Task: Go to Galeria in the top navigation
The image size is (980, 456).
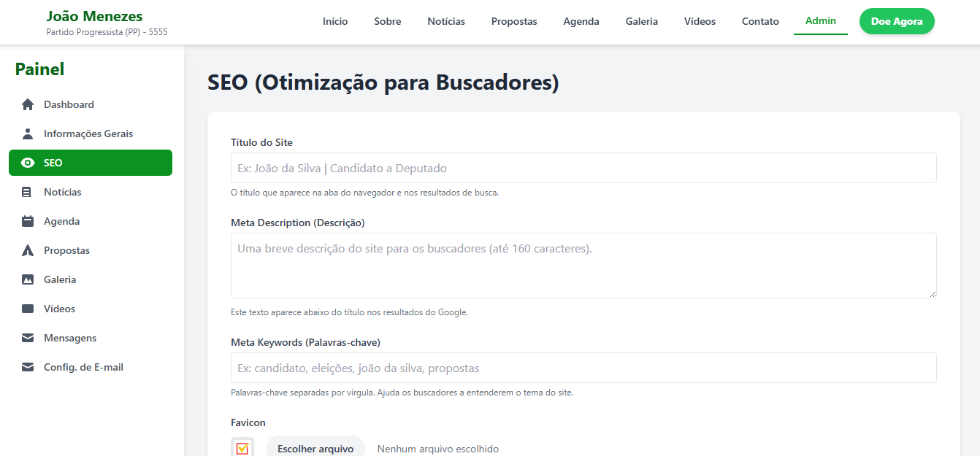Action: tap(641, 21)
